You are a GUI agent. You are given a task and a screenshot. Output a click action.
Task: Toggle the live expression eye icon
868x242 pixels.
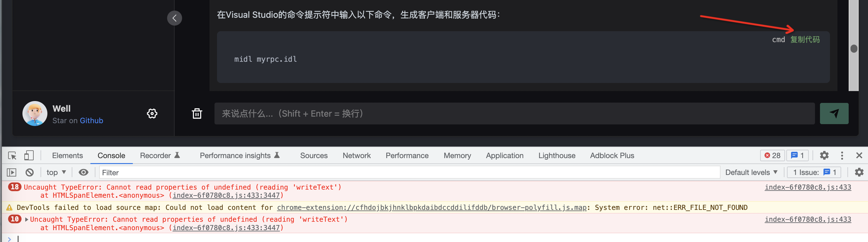(83, 172)
